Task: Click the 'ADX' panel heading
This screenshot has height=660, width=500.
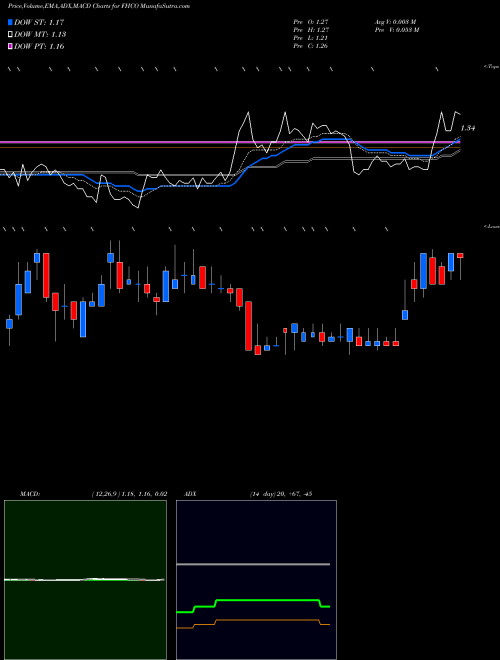Action: tap(191, 494)
